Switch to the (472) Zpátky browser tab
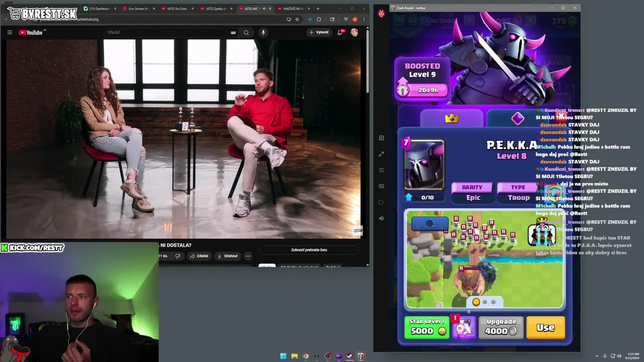The width and height of the screenshot is (644, 362). pyautogui.click(x=215, y=9)
